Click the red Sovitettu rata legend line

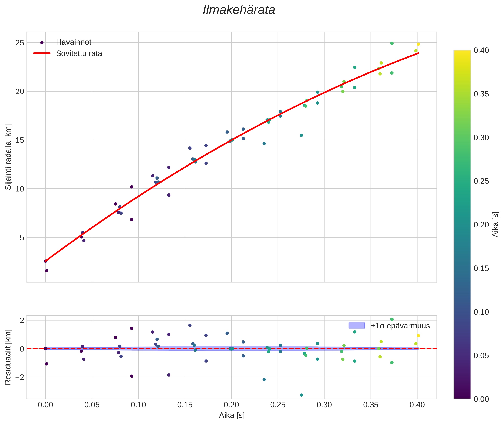coord(42,53)
